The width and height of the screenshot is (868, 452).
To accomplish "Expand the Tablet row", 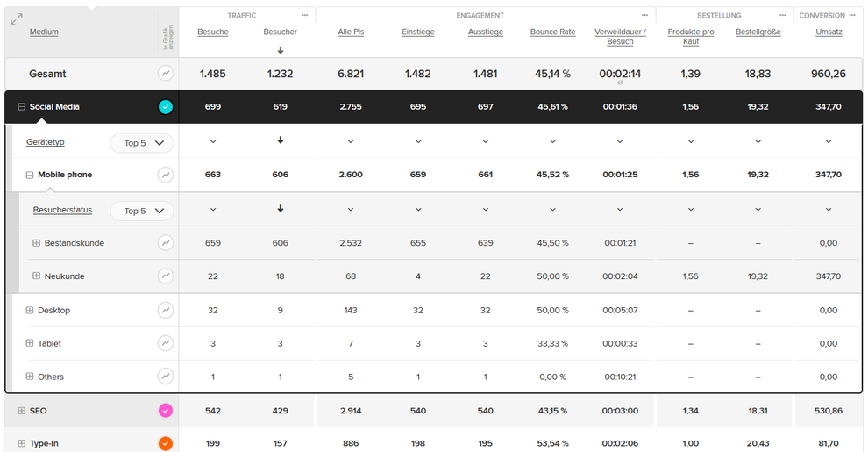I will click(30, 343).
